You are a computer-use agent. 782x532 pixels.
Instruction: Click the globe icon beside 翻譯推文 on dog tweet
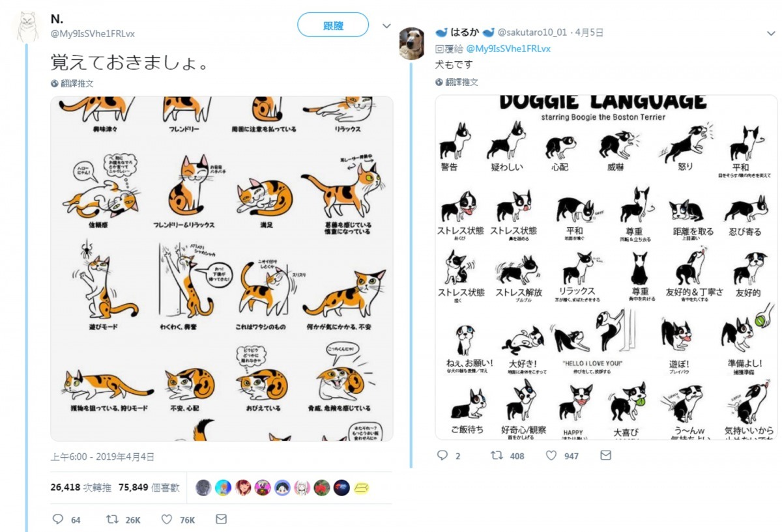click(x=438, y=81)
